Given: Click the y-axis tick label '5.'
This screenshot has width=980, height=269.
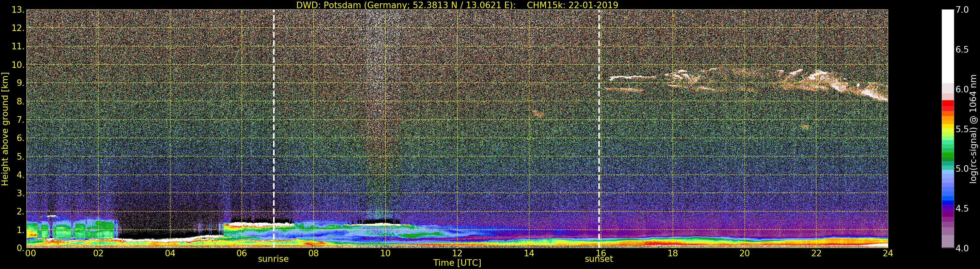Looking at the screenshot, I should [20, 156].
